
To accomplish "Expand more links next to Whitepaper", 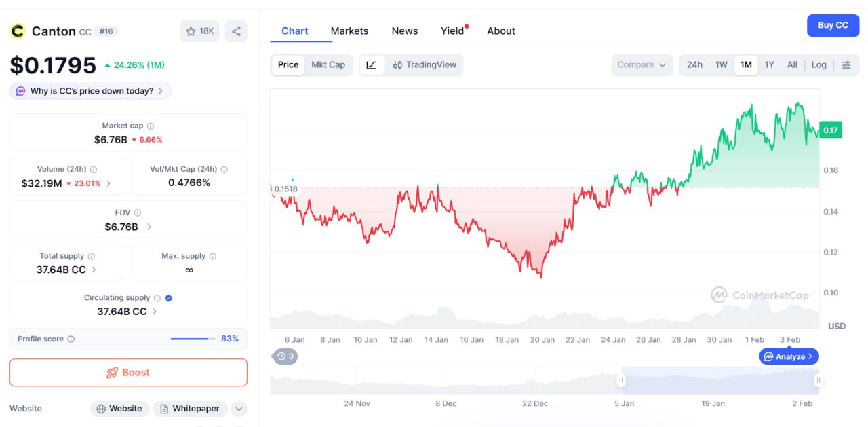I will (238, 409).
